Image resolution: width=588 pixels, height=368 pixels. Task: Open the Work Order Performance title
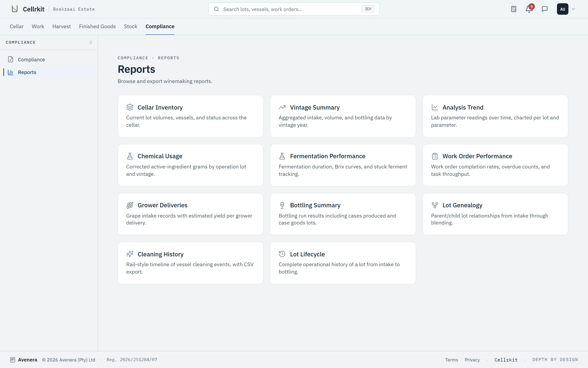point(477,156)
